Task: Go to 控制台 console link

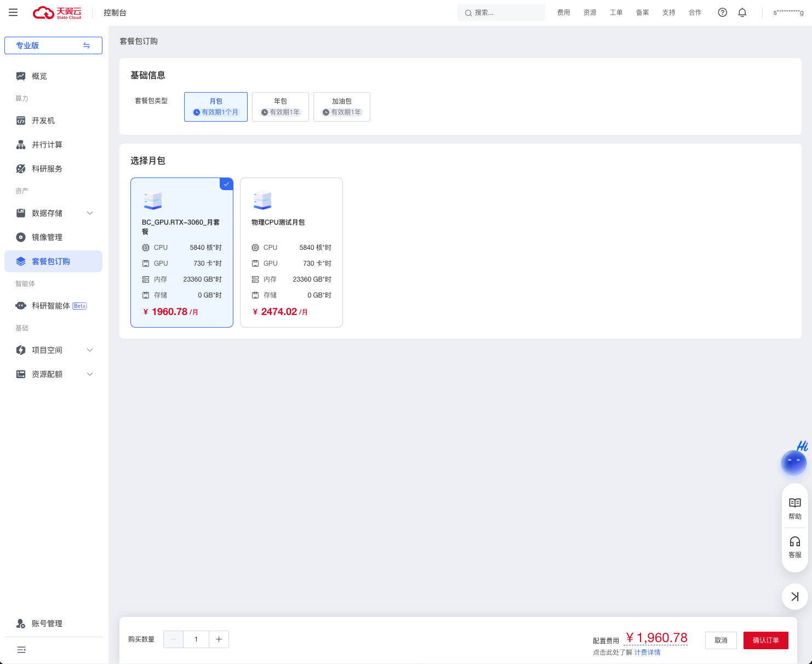Action: 115,13
